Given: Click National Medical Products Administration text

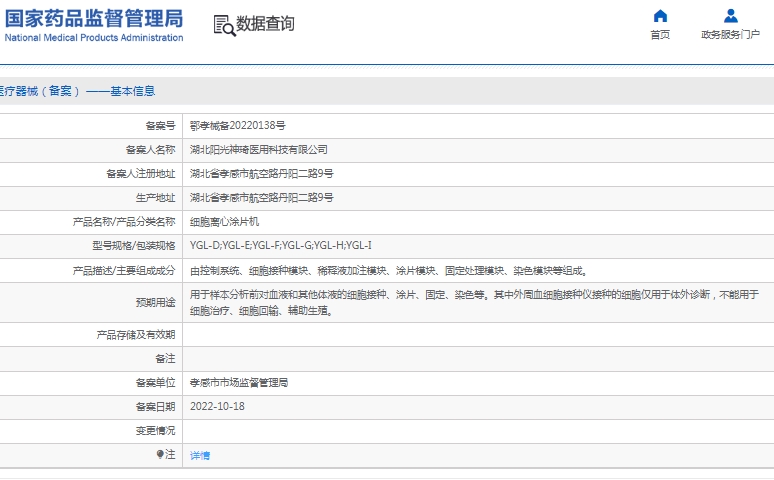Looking at the screenshot, I should pyautogui.click(x=94, y=38).
